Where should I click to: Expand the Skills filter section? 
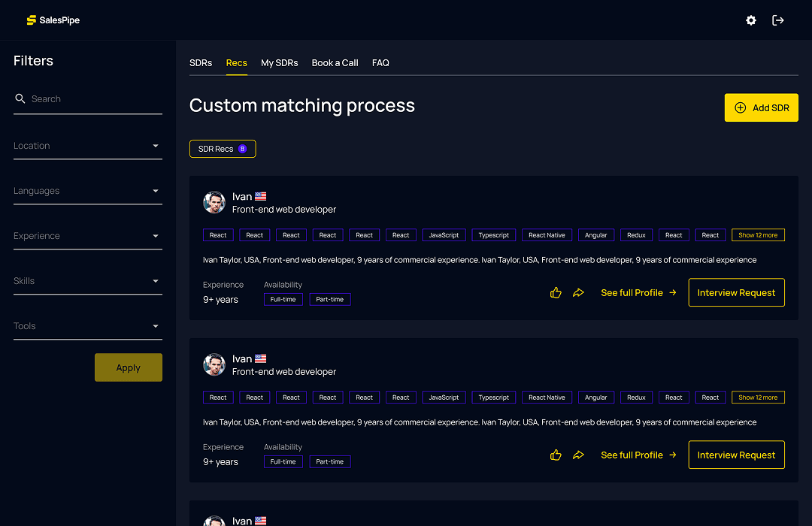tap(87, 280)
